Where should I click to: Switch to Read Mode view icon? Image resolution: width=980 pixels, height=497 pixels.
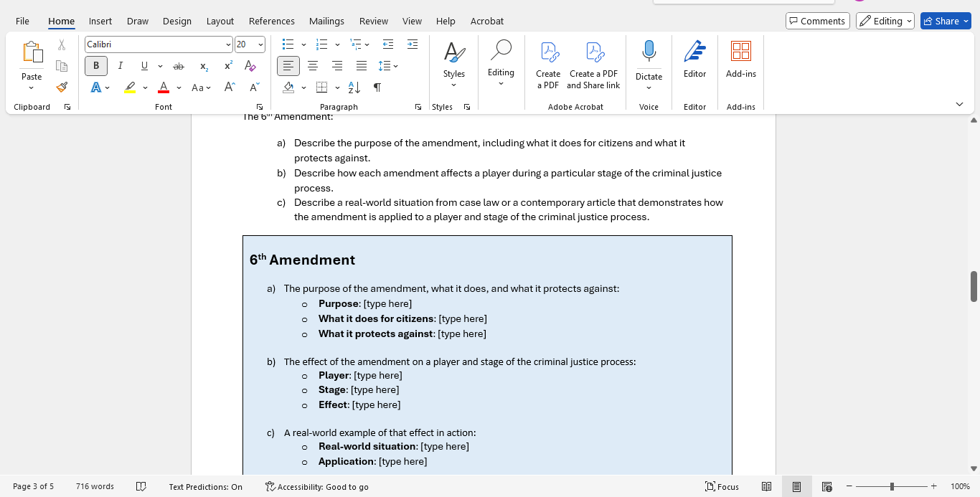pos(766,486)
